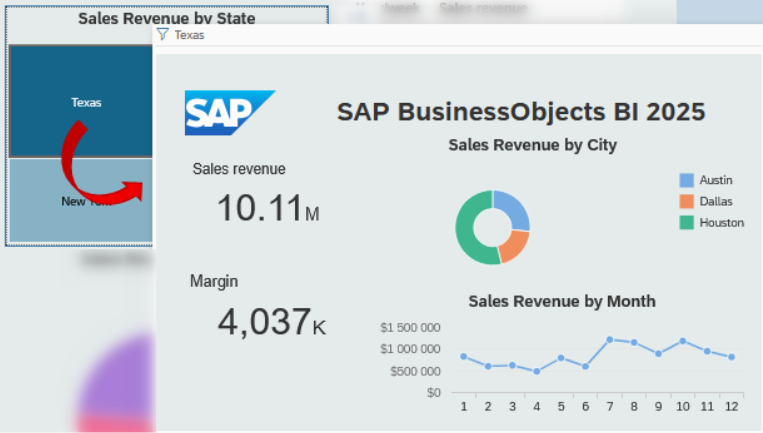Click the Sales Revenue by City title
The height and width of the screenshot is (433, 763).
click(x=532, y=145)
